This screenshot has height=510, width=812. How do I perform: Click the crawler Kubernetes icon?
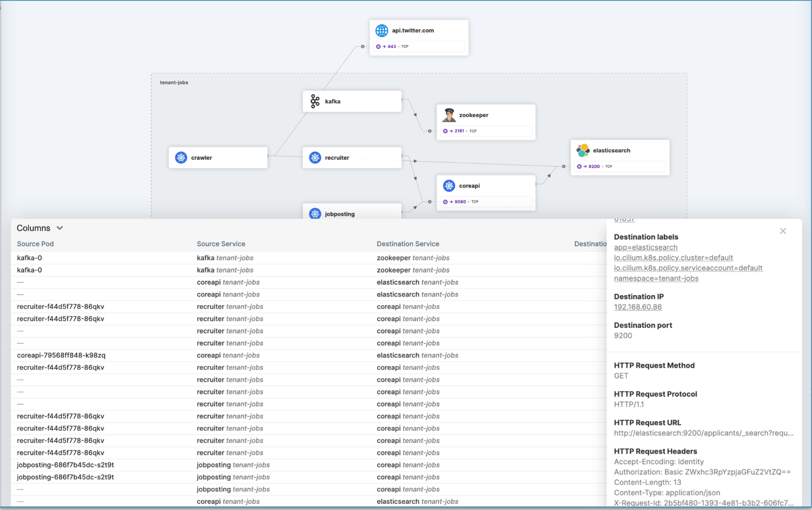coord(181,158)
